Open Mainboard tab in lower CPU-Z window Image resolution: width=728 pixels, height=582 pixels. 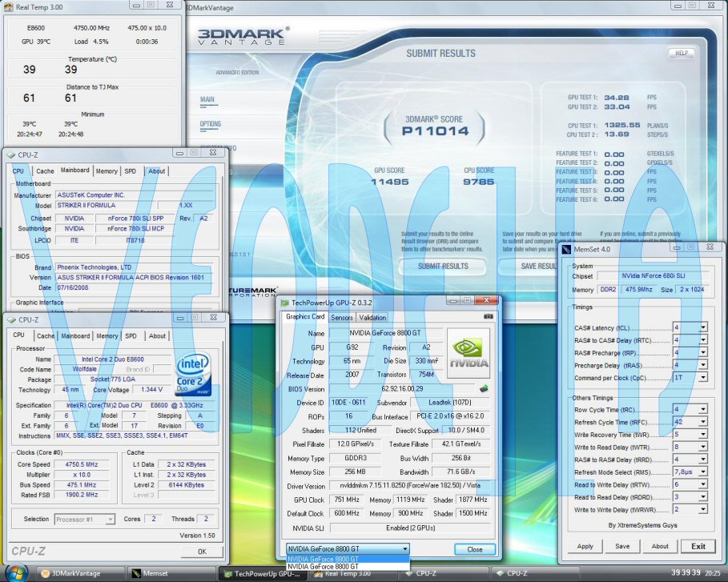tap(75, 335)
